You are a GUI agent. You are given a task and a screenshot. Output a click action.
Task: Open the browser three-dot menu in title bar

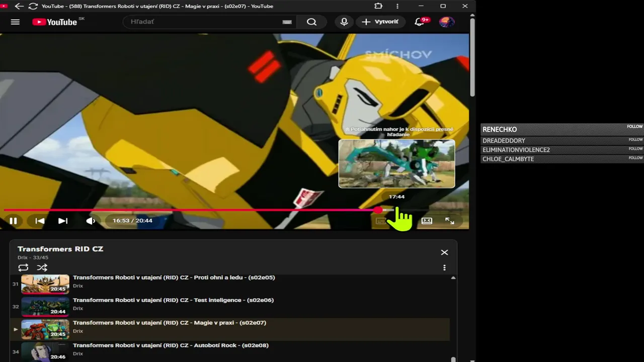point(397,6)
